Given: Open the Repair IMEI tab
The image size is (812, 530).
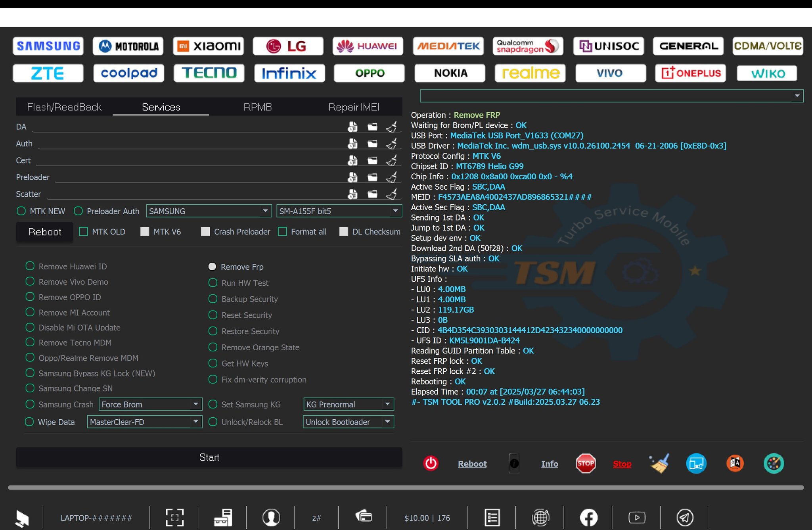Looking at the screenshot, I should (354, 107).
